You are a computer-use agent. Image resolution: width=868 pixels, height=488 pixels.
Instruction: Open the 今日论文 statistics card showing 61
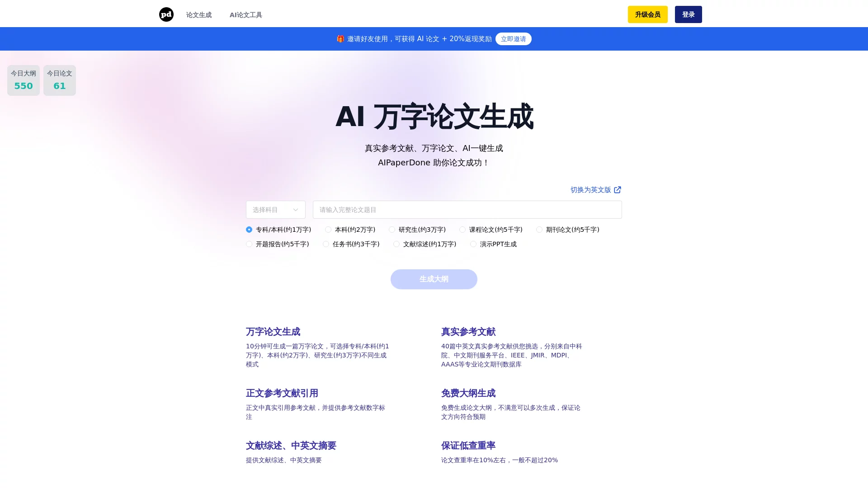59,80
